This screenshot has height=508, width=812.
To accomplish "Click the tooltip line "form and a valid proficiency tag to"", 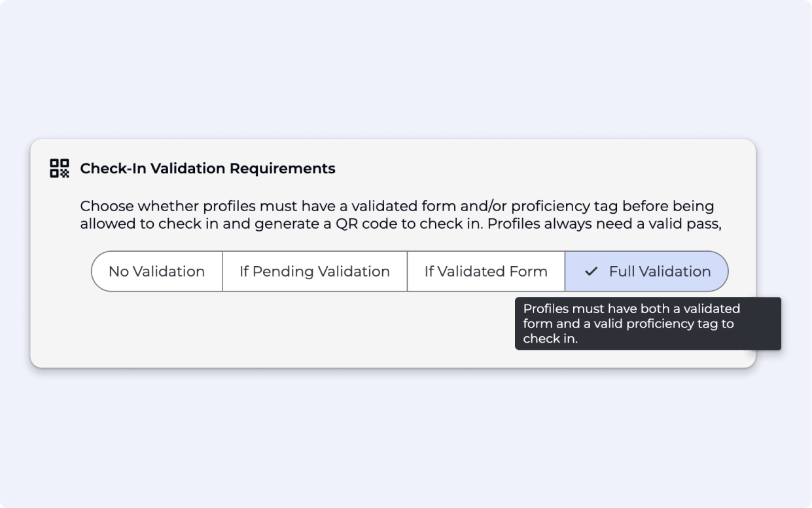I will (628, 324).
